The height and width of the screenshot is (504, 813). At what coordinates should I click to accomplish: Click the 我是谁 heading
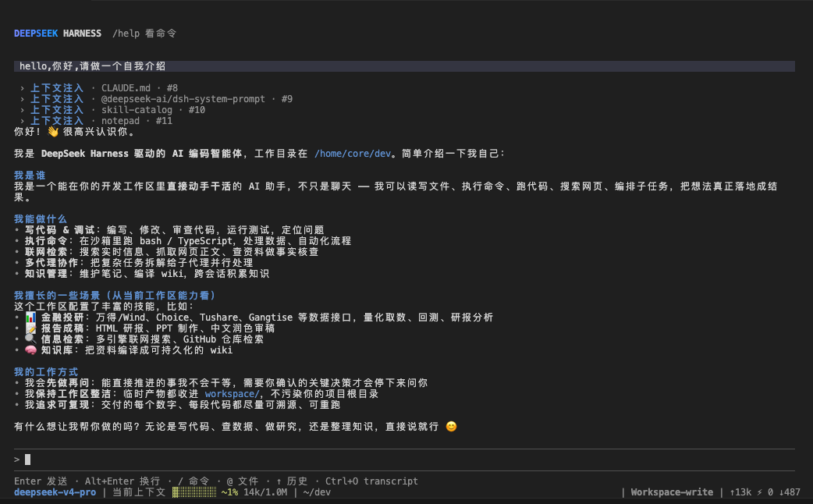pyautogui.click(x=30, y=176)
